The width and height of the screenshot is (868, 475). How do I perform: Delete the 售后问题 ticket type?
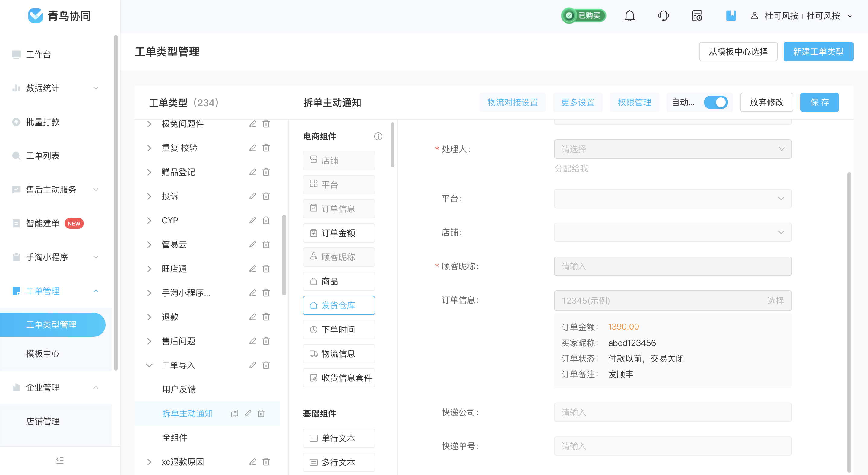266,341
